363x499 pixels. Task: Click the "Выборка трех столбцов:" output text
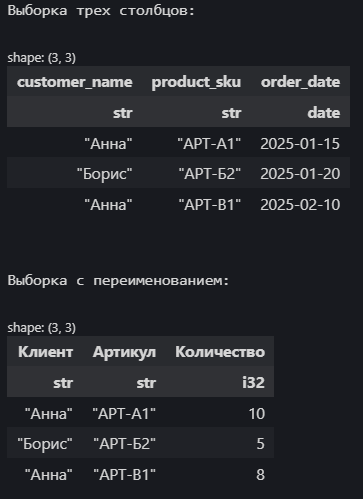coord(101,11)
